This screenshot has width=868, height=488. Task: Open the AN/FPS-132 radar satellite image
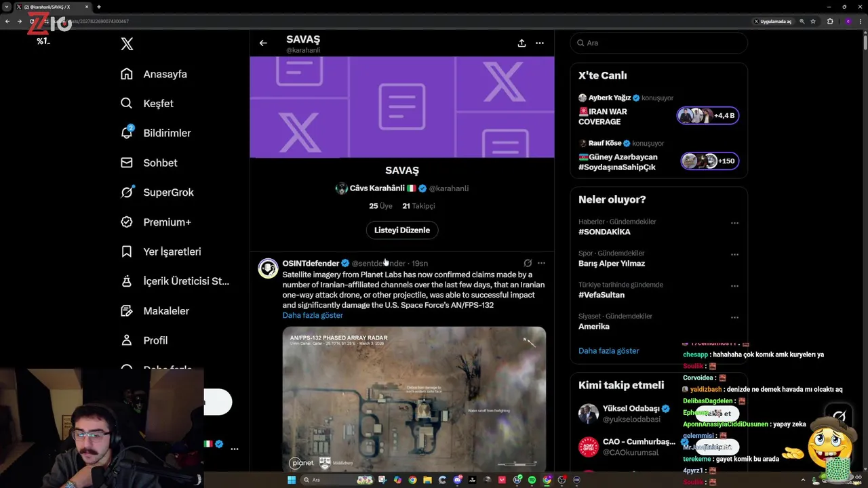point(414,399)
